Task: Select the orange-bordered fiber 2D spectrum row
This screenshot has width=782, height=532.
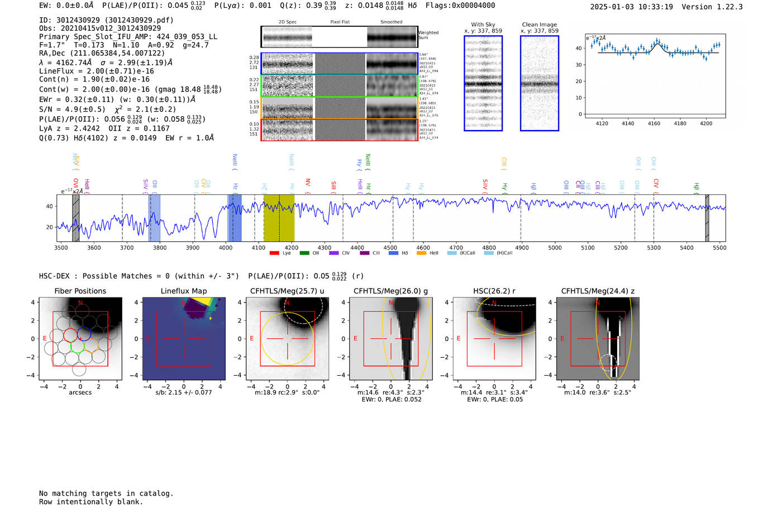Action: click(x=339, y=108)
